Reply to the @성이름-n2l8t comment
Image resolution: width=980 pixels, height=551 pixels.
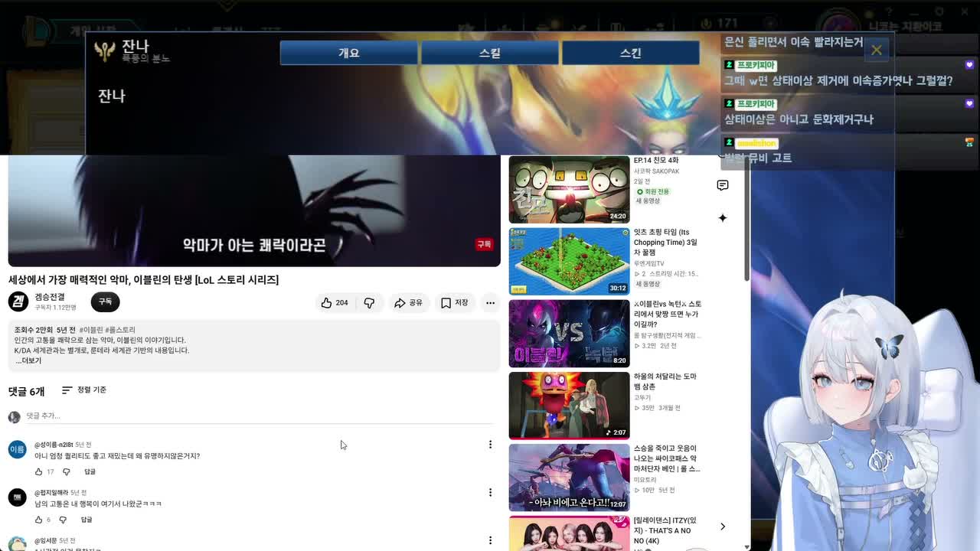point(90,471)
